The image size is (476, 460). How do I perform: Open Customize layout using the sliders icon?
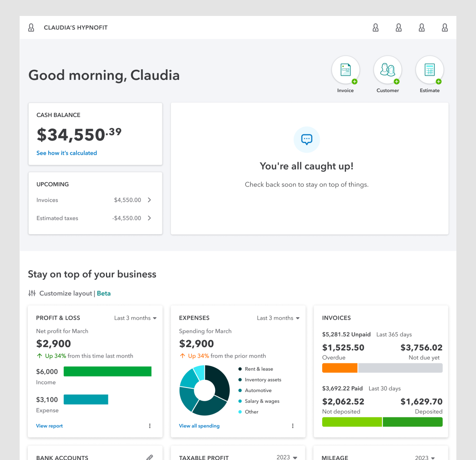click(31, 293)
